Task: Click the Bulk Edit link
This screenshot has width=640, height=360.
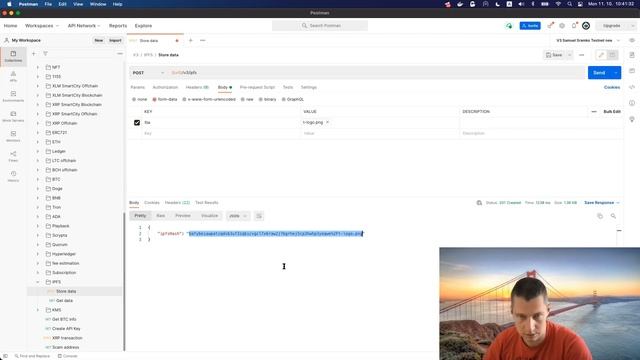Action: click(612, 111)
